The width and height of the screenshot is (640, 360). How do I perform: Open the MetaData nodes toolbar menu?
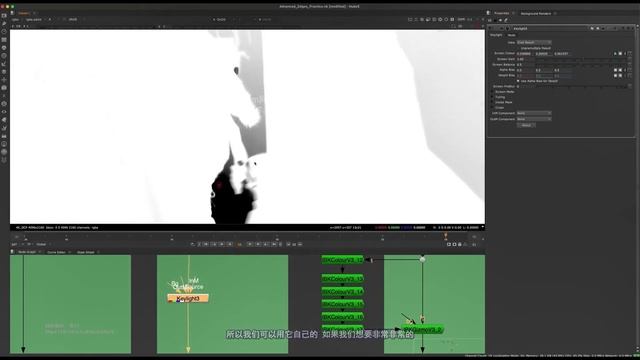click(x=4, y=120)
